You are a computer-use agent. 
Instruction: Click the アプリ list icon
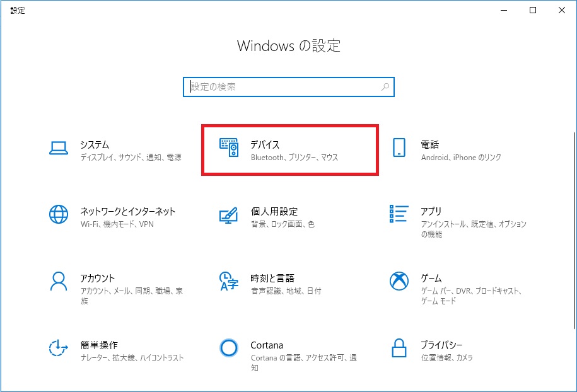pyautogui.click(x=399, y=214)
